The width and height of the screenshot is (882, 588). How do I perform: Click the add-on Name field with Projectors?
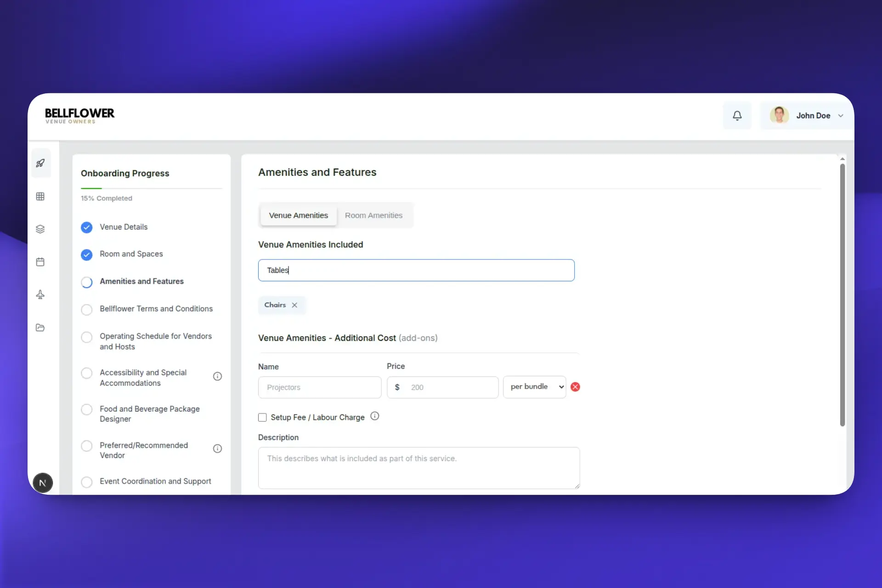coord(320,387)
